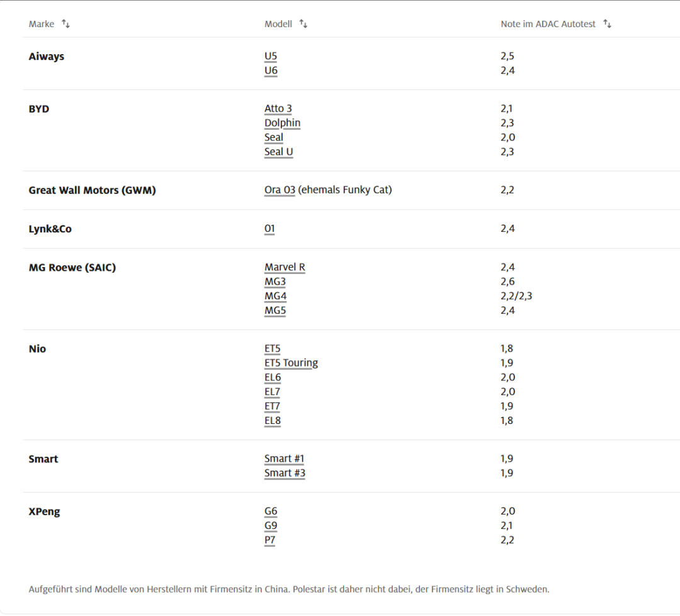
Task: Open the XPeng P7 link
Action: click(269, 540)
